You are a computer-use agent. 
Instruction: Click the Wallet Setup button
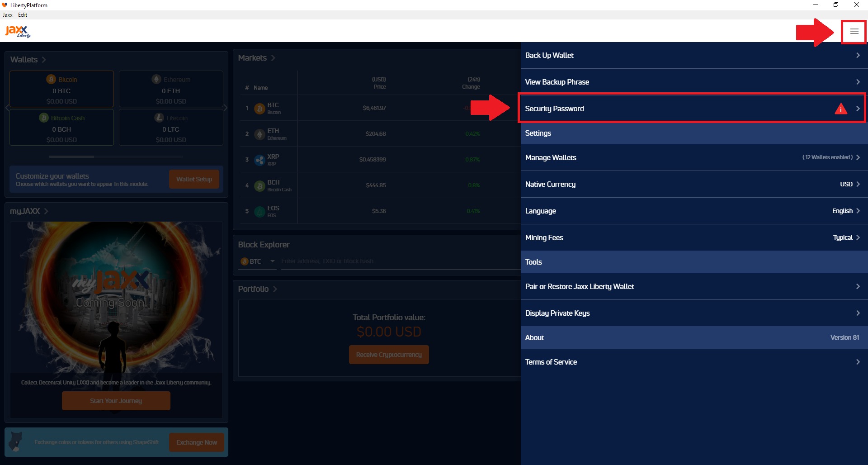(194, 179)
